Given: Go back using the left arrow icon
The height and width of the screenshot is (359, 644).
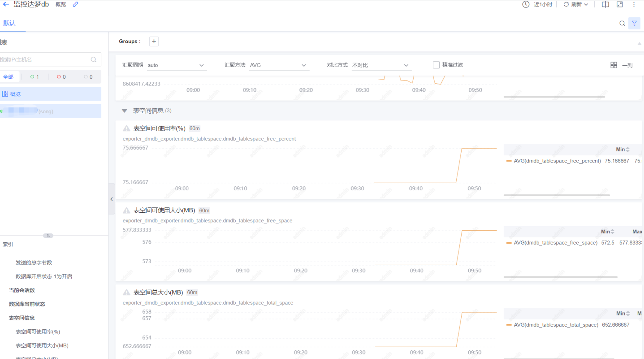Looking at the screenshot, I should (x=6, y=5).
